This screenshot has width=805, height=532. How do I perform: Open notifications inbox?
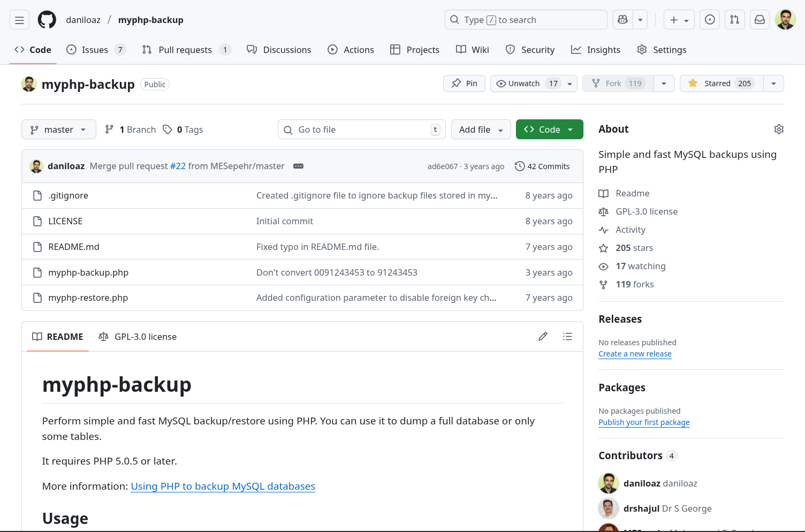[760, 19]
